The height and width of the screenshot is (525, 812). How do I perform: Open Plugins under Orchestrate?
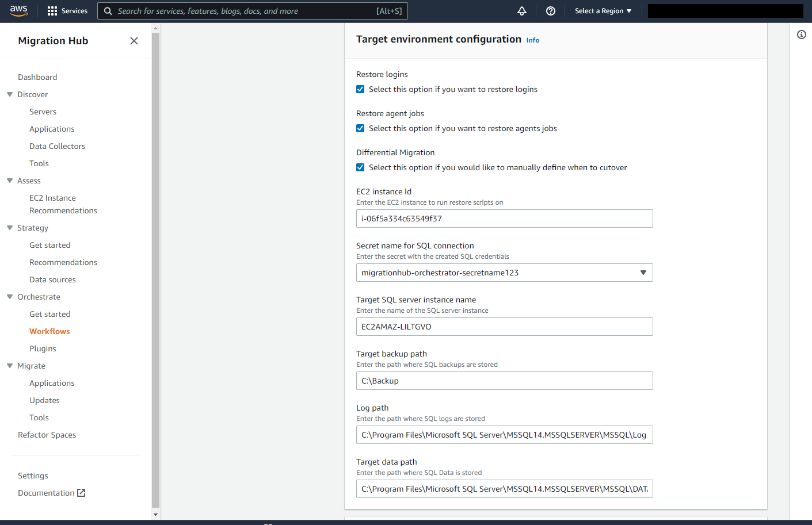(43, 348)
